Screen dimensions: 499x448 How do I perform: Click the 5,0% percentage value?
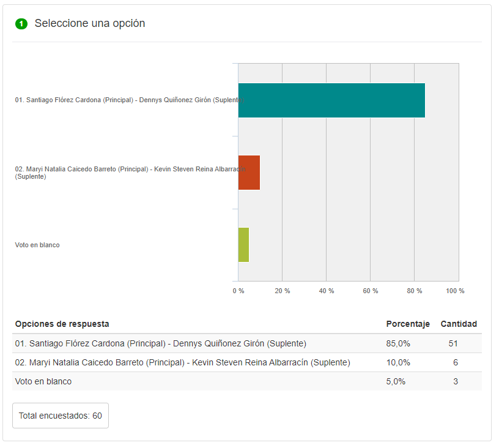tap(396, 381)
